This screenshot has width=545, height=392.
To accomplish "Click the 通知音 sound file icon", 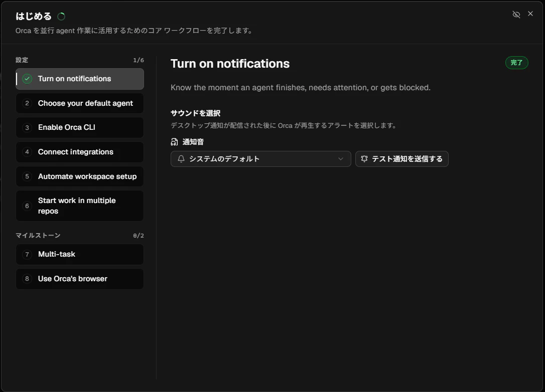I will point(175,142).
